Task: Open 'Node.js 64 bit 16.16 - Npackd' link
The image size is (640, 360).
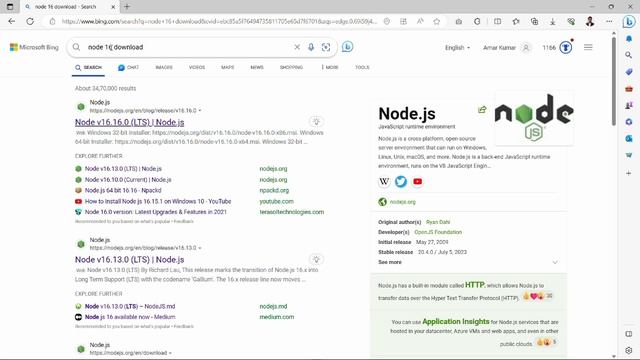Action: point(123,191)
